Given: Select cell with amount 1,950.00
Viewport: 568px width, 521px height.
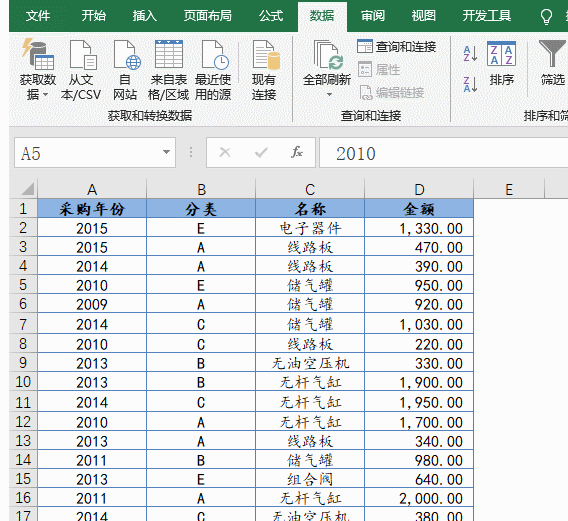Looking at the screenshot, I should tap(419, 401).
